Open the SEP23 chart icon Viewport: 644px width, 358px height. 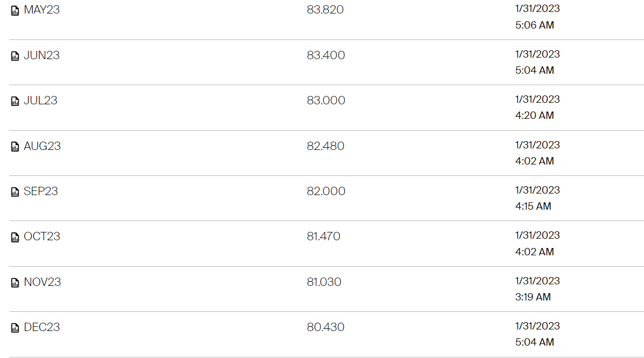(15, 192)
